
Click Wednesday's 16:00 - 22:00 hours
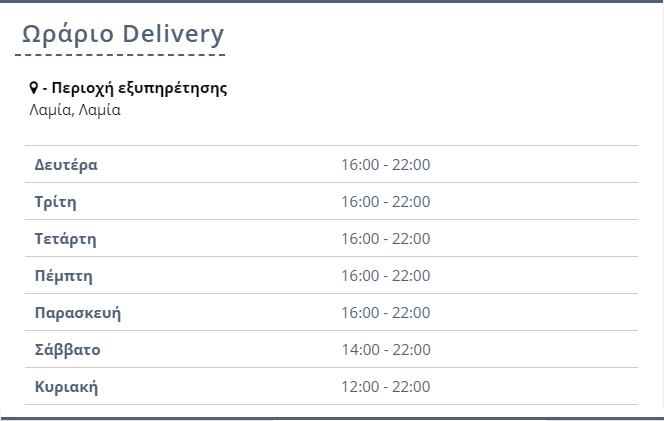(x=386, y=238)
